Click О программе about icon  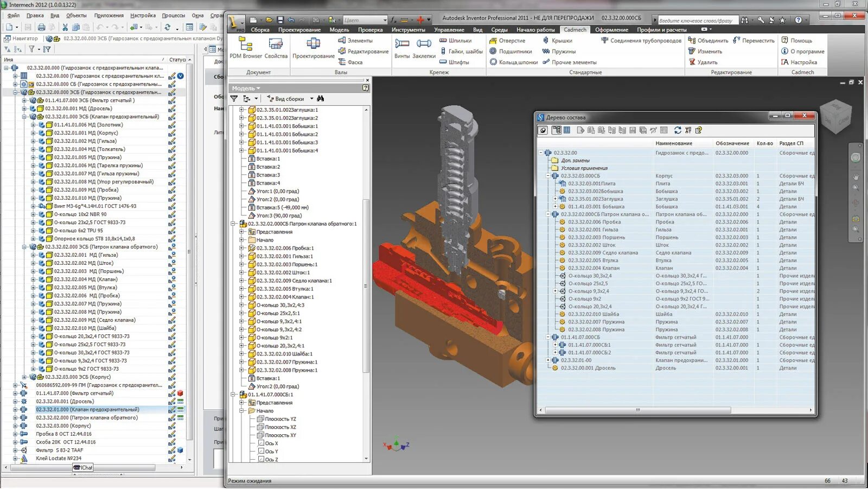[803, 51]
